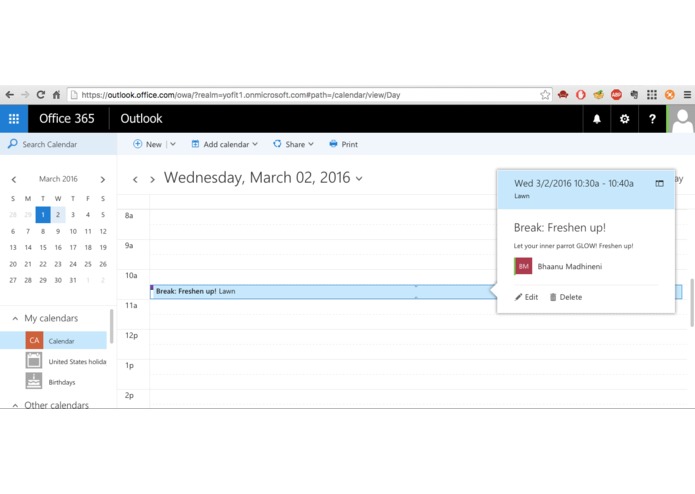
Task: Open the user profile picture menu
Action: tap(682, 119)
